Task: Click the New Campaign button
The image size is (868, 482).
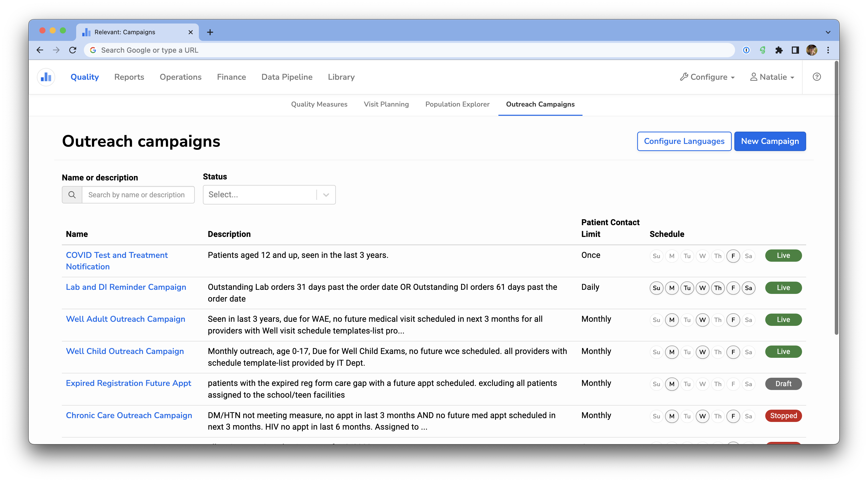Action: (770, 142)
